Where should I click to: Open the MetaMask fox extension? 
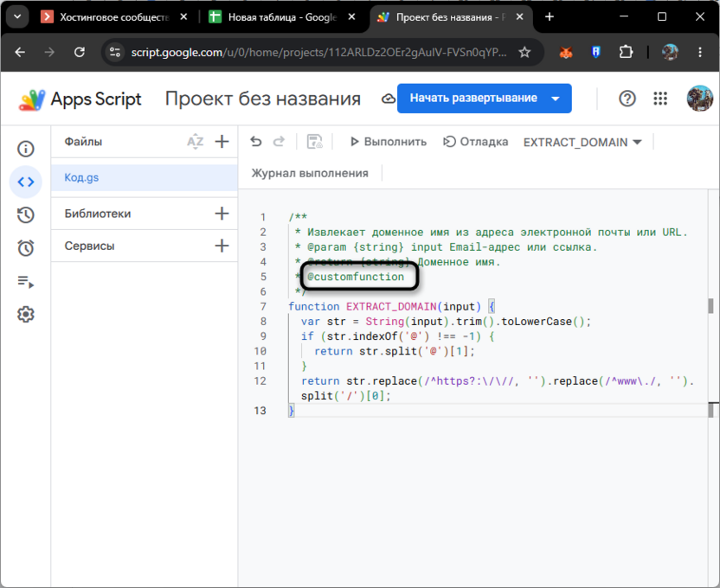[x=566, y=52]
